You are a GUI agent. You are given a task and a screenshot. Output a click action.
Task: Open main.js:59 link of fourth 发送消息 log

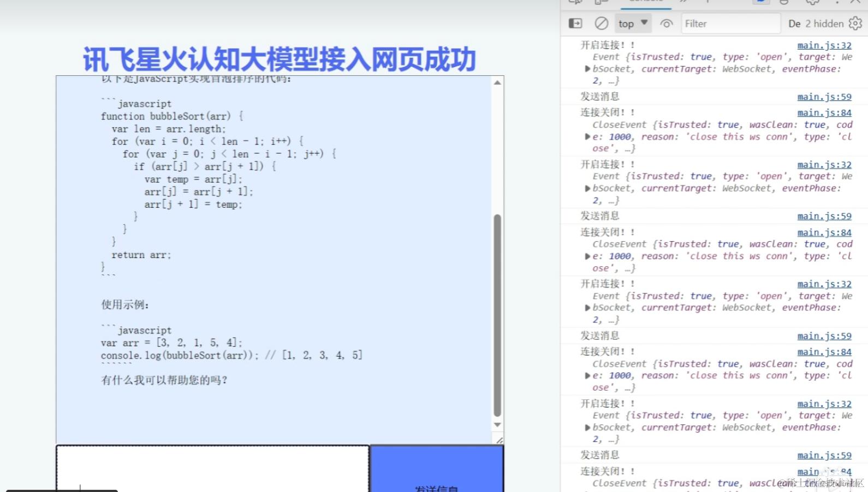824,455
